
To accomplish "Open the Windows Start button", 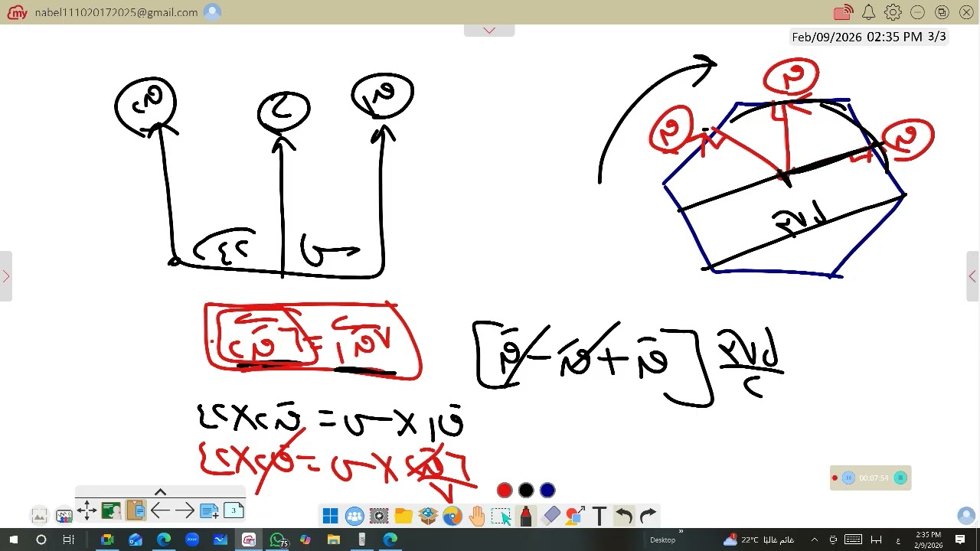I will point(13,540).
